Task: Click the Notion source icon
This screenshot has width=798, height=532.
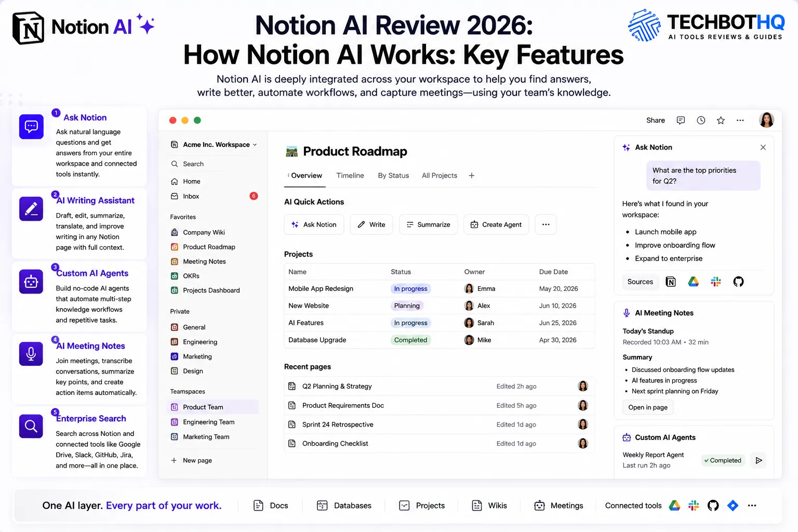Action: click(671, 282)
